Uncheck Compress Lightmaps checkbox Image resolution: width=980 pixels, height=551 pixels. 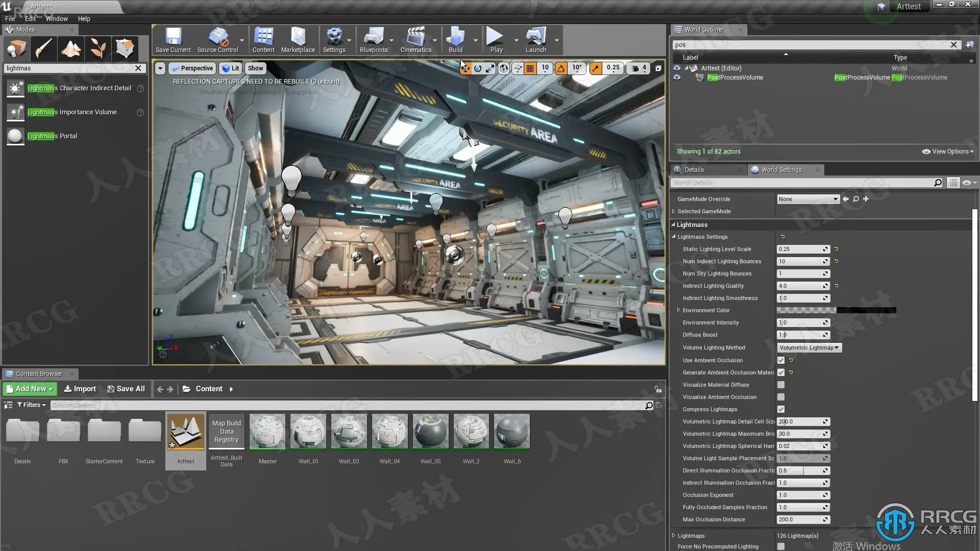(781, 409)
